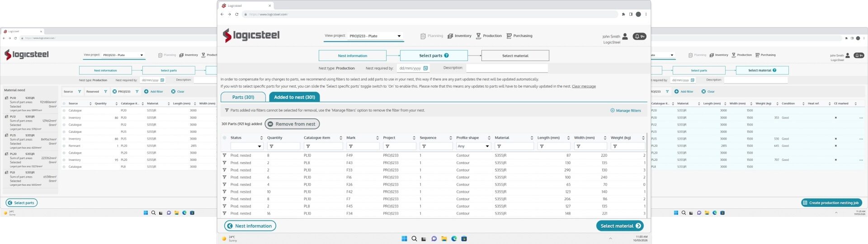Click the help icon beside Select parts step
This screenshot has height=244, width=868.
(x=446, y=56)
